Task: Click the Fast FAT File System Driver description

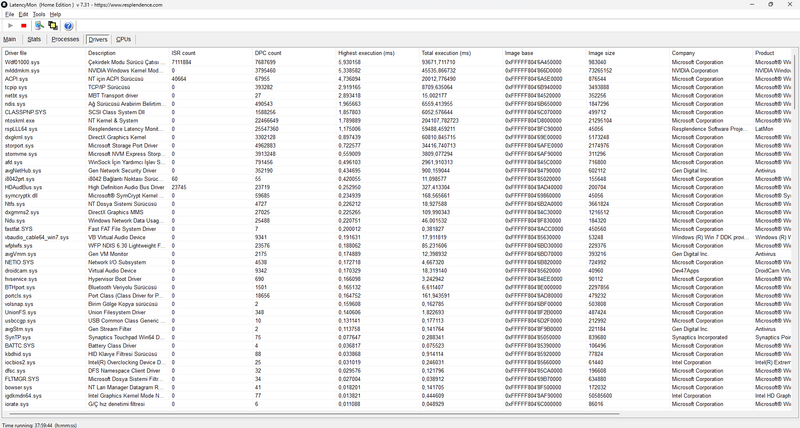Action: point(122,229)
